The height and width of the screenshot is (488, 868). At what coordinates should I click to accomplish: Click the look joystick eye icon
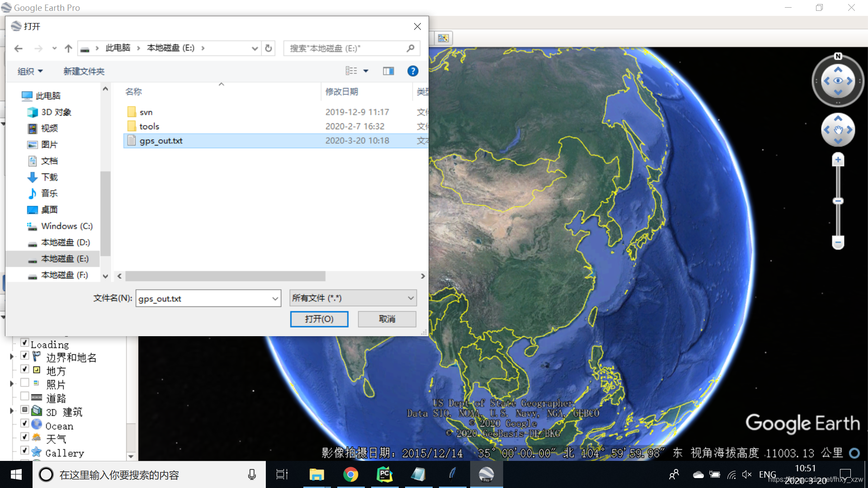[838, 81]
